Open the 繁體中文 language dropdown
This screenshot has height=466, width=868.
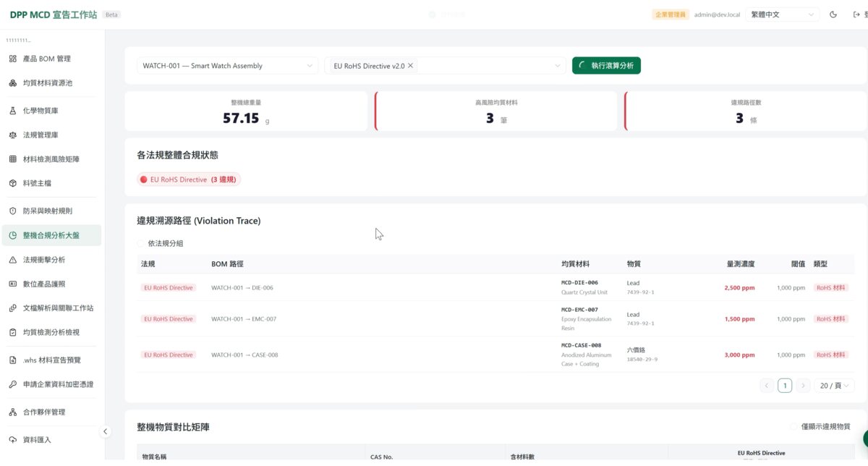pyautogui.click(x=783, y=14)
